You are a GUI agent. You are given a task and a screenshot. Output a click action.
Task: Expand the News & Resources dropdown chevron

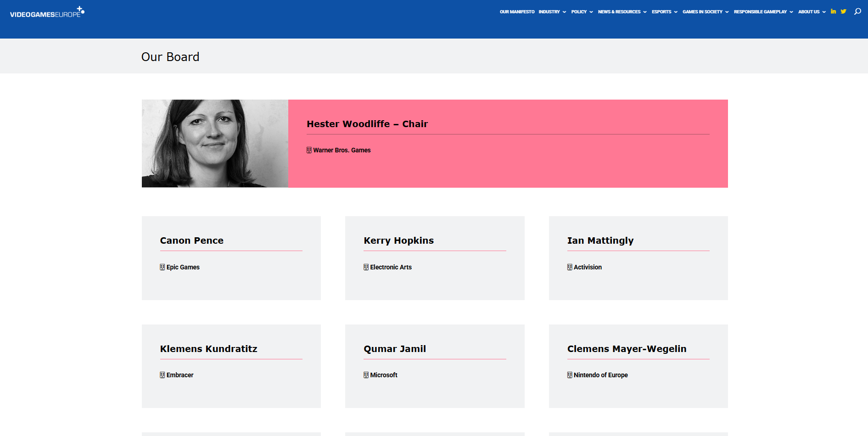645,12
